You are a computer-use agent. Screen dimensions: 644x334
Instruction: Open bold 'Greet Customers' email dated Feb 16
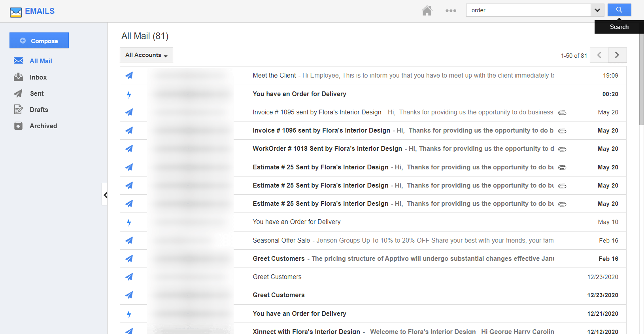tap(373, 258)
